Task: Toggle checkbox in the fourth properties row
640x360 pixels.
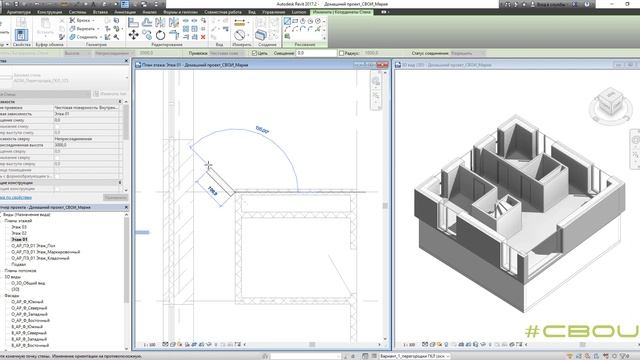Action: coord(57,127)
